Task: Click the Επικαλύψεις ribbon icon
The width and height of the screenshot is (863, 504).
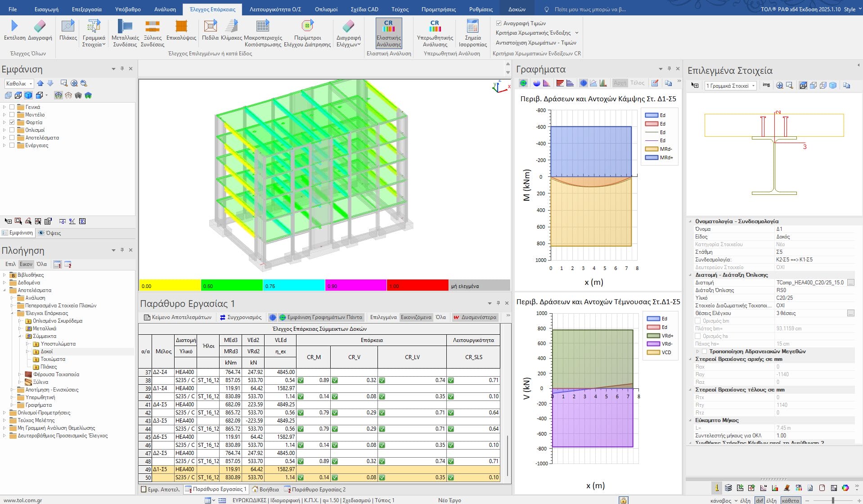Action: (x=181, y=27)
